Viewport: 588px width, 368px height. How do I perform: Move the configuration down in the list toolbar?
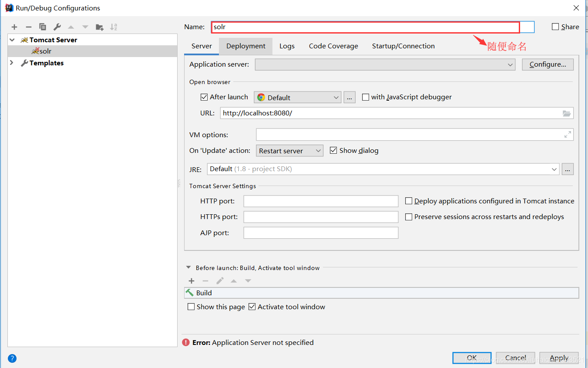click(85, 27)
